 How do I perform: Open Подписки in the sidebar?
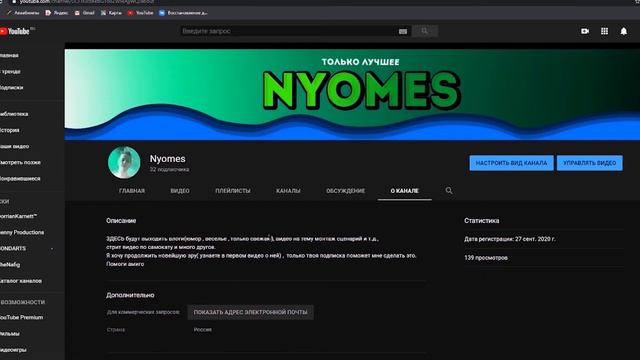[11, 87]
